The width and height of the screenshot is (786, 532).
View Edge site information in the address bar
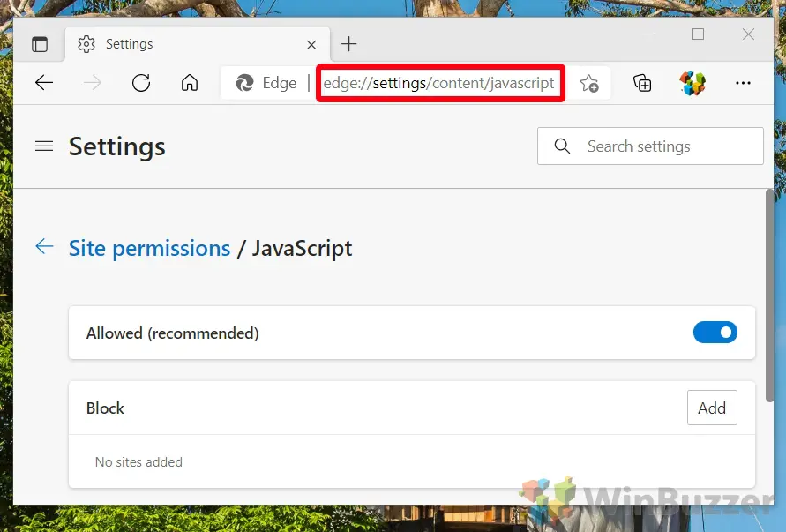click(244, 83)
